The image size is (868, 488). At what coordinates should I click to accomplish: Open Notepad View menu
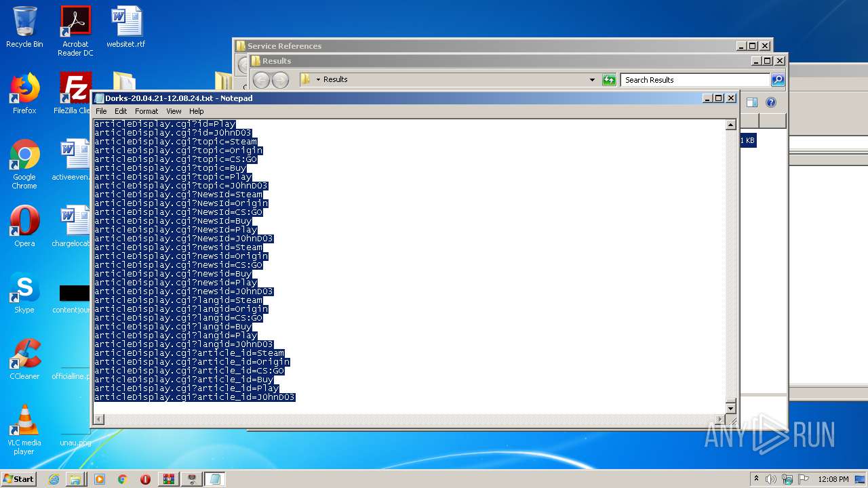[x=174, y=111]
